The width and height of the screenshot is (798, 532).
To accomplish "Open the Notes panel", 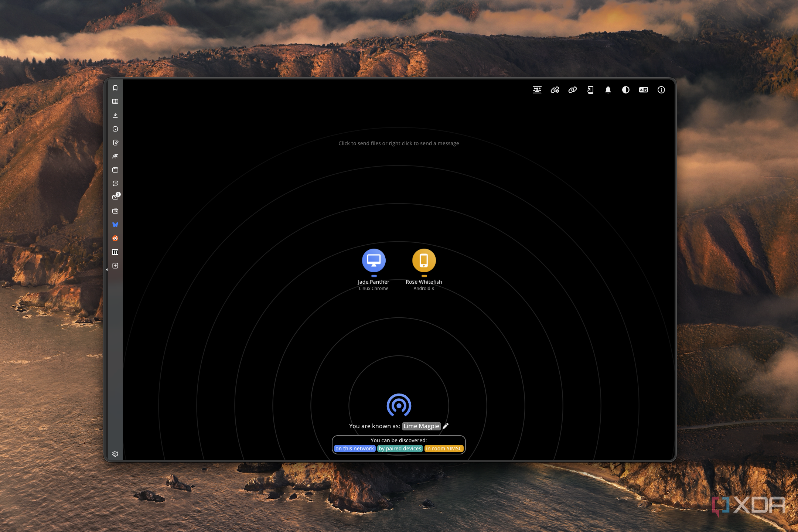I will pyautogui.click(x=115, y=143).
